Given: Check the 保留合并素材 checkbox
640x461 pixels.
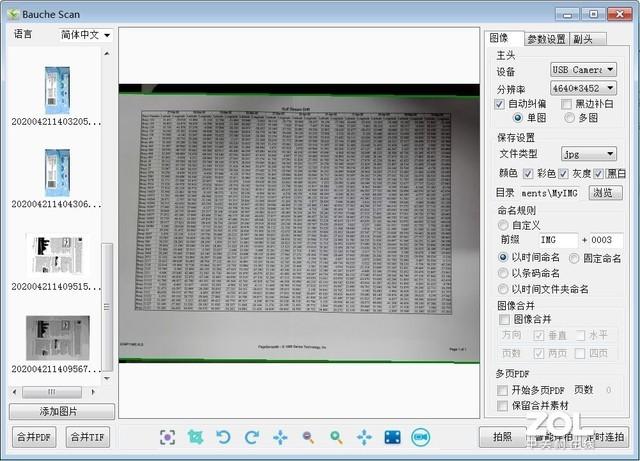Looking at the screenshot, I should 502,406.
